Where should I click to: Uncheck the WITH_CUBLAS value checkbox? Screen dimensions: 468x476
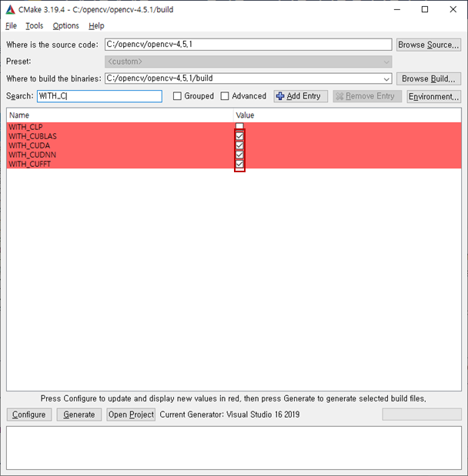click(x=240, y=136)
